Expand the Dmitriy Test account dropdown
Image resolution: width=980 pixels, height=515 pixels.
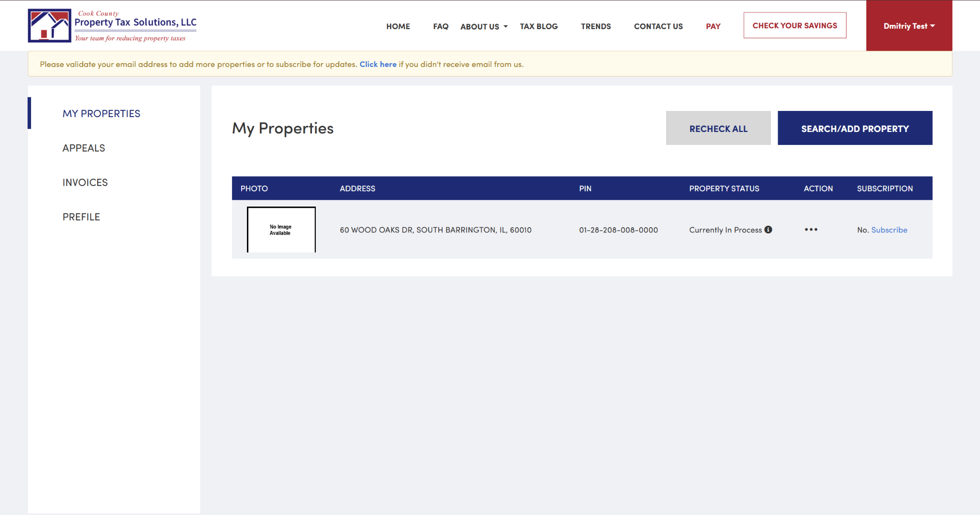point(909,26)
